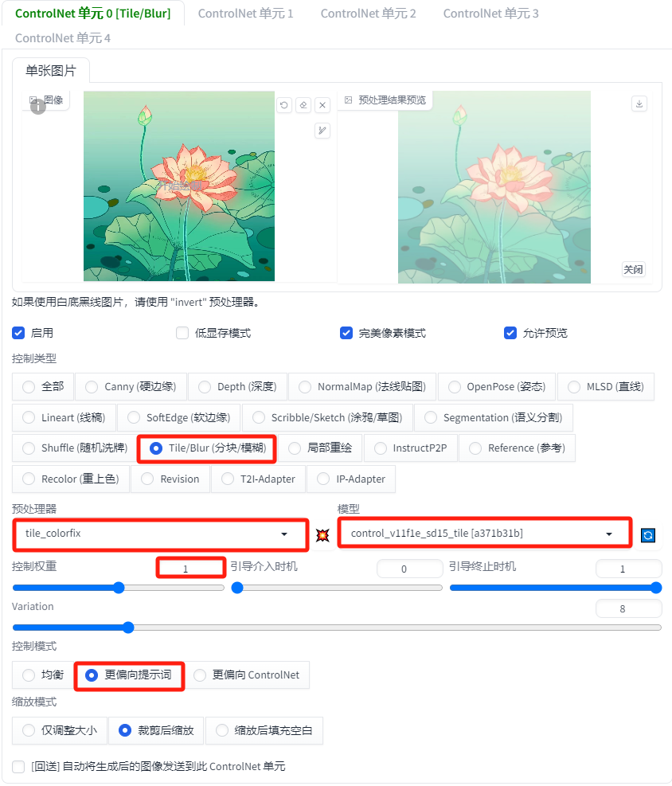The height and width of the screenshot is (786, 672).
Task: Remove the input image with the X icon
Action: [322, 105]
